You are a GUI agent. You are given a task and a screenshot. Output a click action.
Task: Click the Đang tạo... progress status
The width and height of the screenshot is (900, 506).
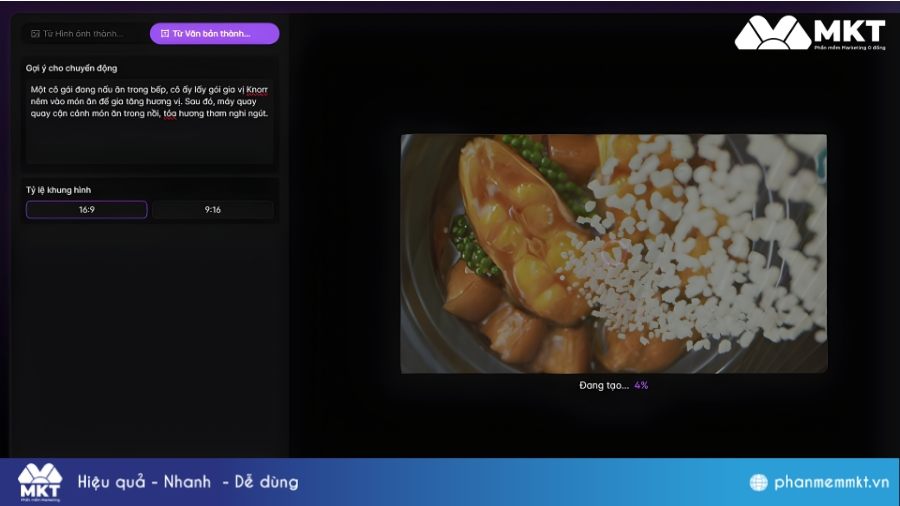[x=604, y=386]
